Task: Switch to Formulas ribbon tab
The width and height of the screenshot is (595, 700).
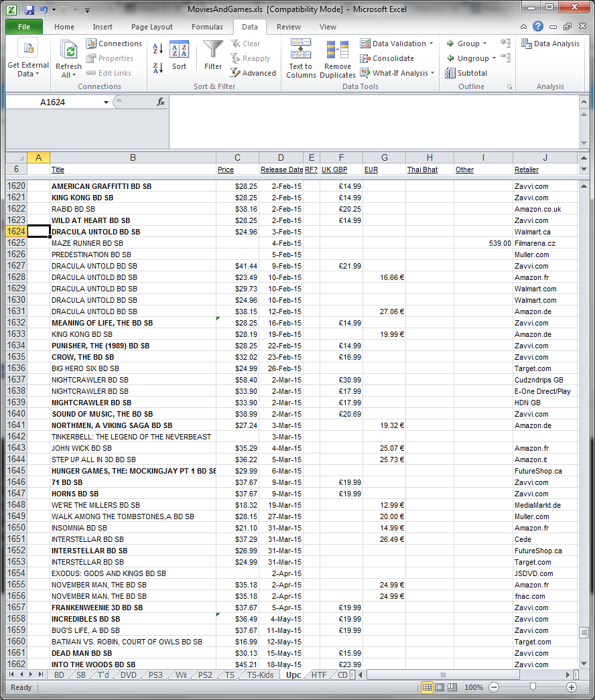Action: coord(207,27)
